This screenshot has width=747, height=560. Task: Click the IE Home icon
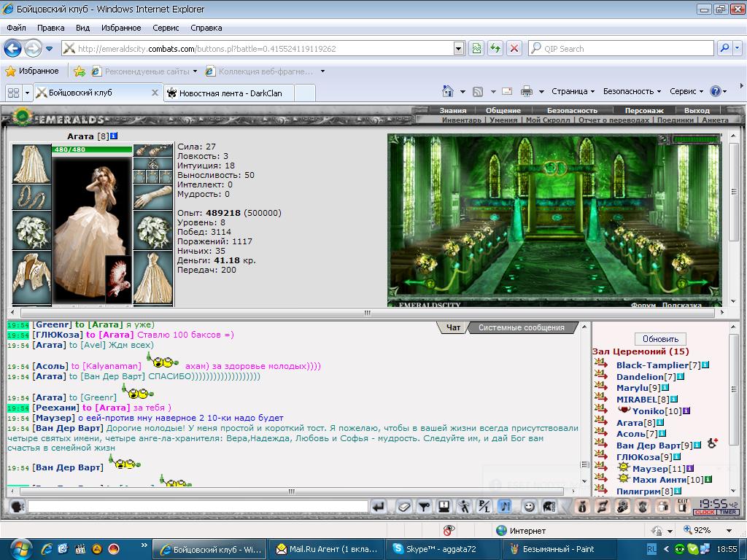[447, 91]
